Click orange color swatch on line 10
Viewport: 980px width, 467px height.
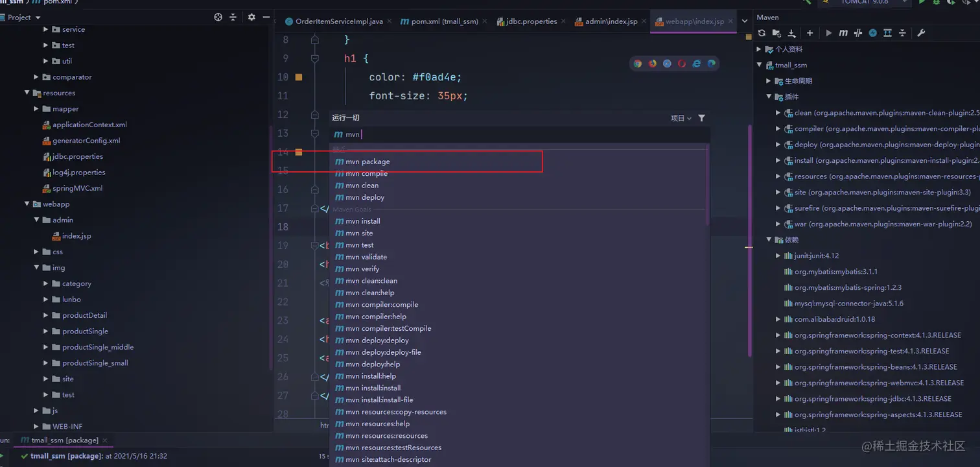(299, 77)
